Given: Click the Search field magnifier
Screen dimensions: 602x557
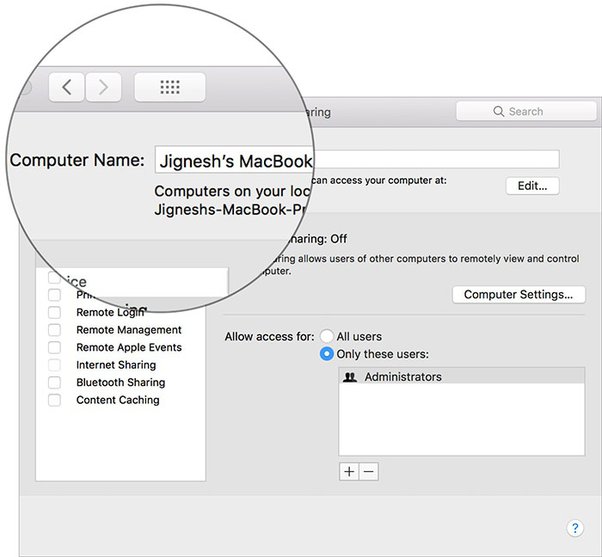Looking at the screenshot, I should (x=498, y=111).
